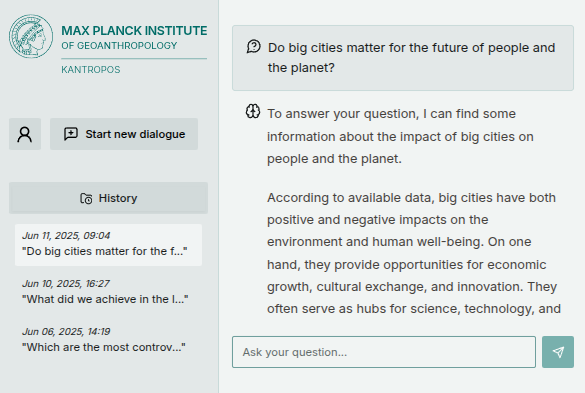Click the timestamp Jun 10, 2025, 16:27
This screenshot has width=585, height=393.
point(66,284)
